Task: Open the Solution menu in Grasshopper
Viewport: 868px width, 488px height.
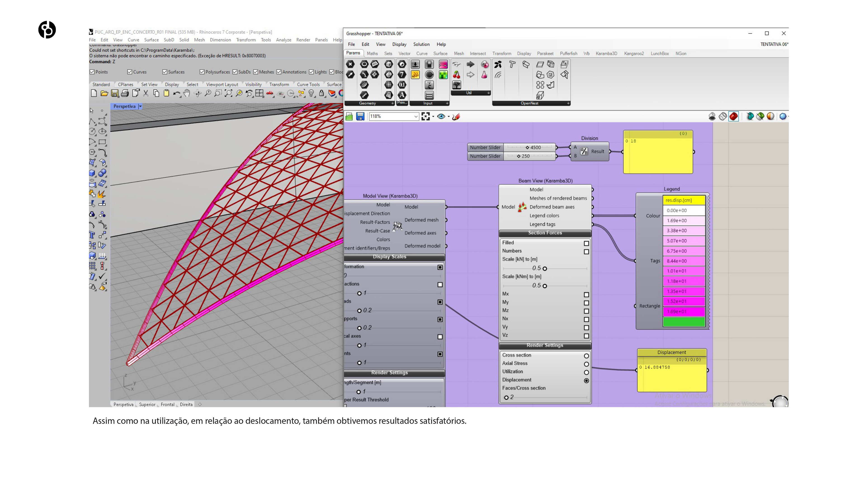Action: pyautogui.click(x=421, y=44)
